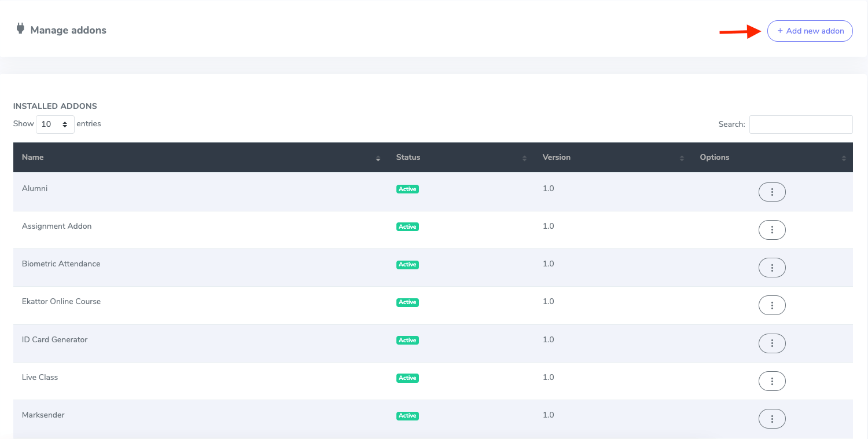Open options menu for Live Class addon
Screen dimensions: 868x439
tap(771, 381)
